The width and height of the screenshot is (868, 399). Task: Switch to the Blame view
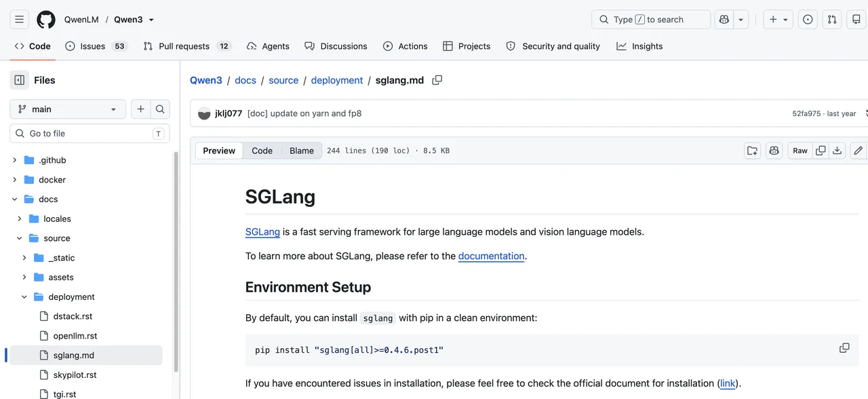302,151
